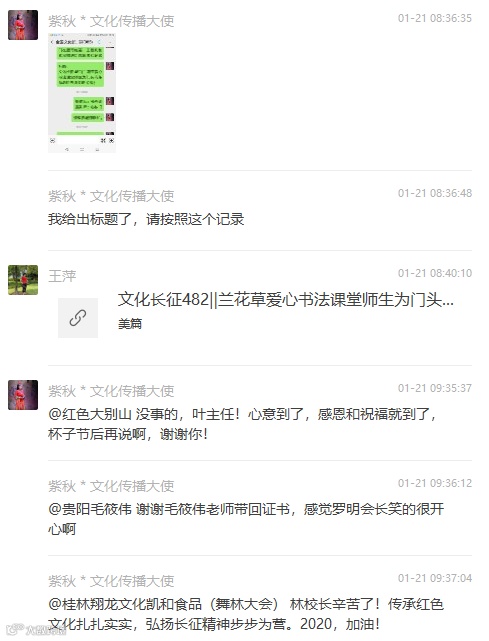Open the 文化长征482 article link title

point(285,300)
